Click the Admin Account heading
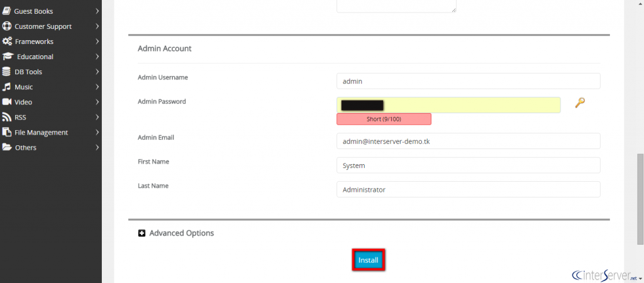The image size is (644, 283). [x=165, y=48]
